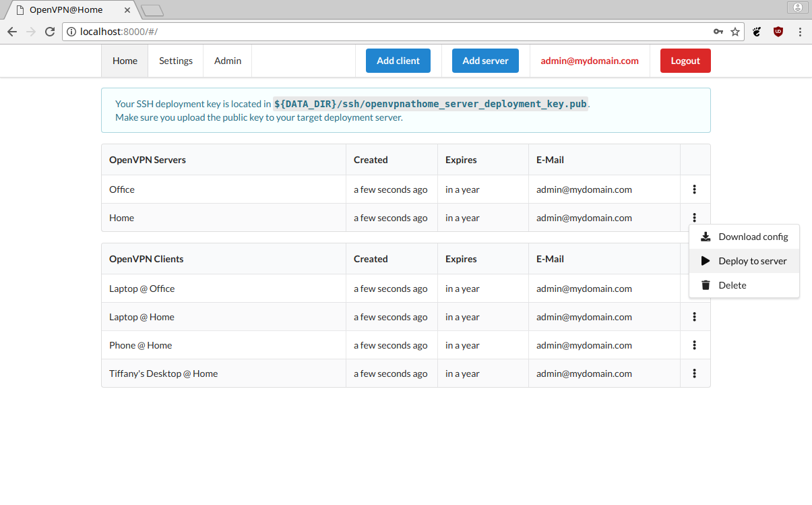Choose Deploy to server from the menu

tap(753, 261)
